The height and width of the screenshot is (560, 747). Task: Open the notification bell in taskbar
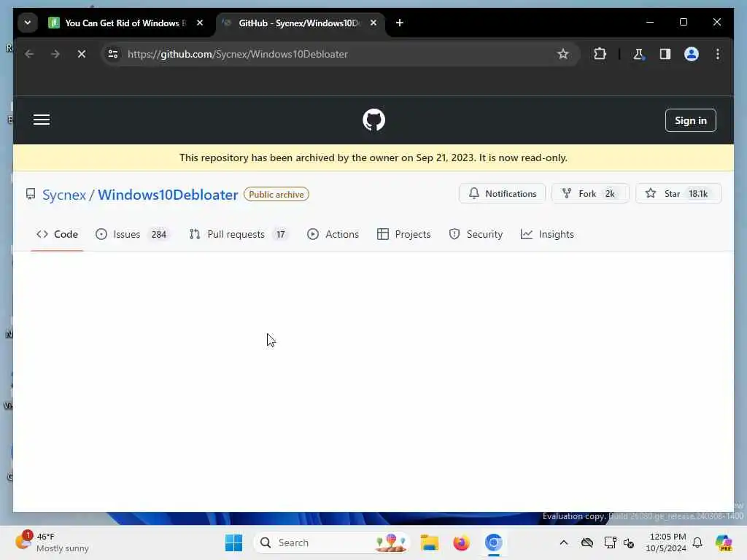tap(697, 542)
